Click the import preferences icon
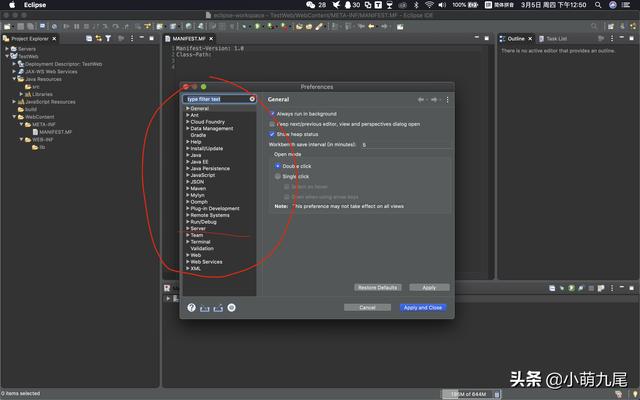 [x=204, y=308]
